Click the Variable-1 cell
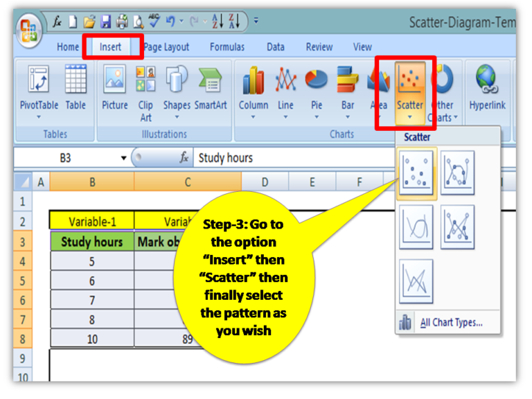The height and width of the screenshot is (399, 532). (92, 222)
